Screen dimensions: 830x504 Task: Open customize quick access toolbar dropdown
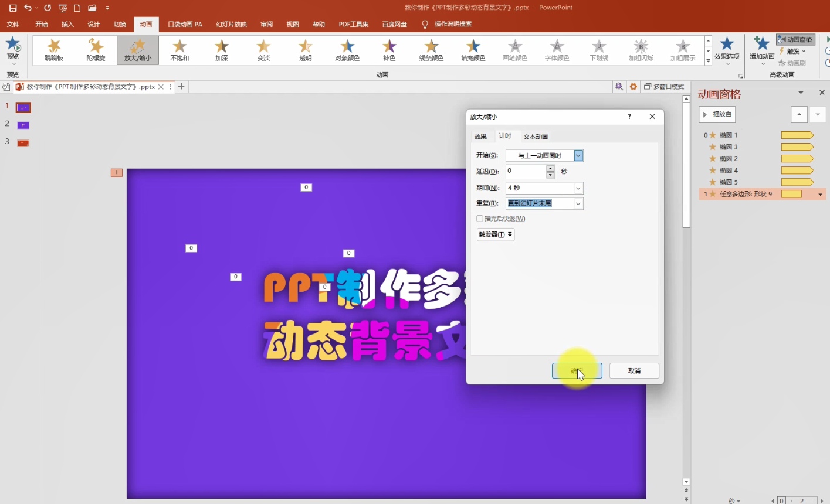click(107, 8)
